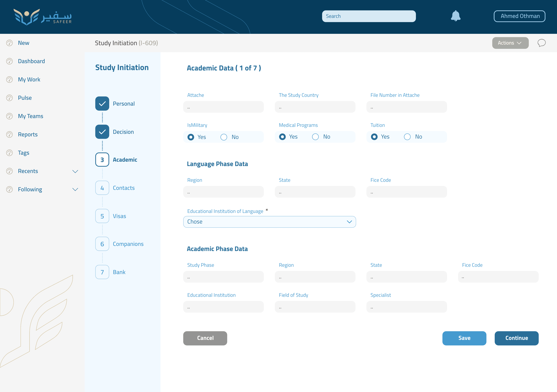Select No radio for Tuition
557x392 pixels.
[x=407, y=137]
